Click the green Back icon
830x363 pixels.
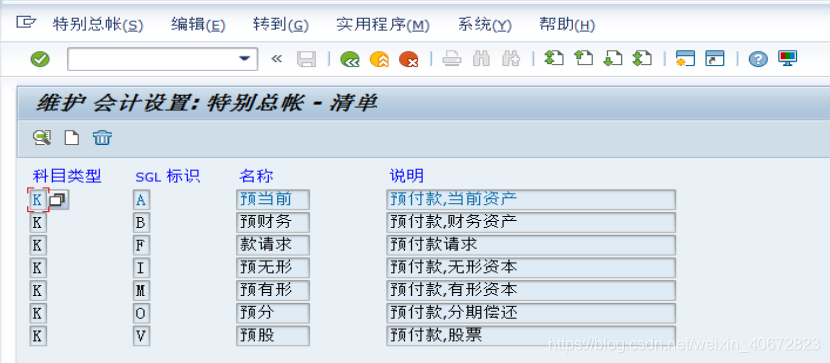coord(350,59)
